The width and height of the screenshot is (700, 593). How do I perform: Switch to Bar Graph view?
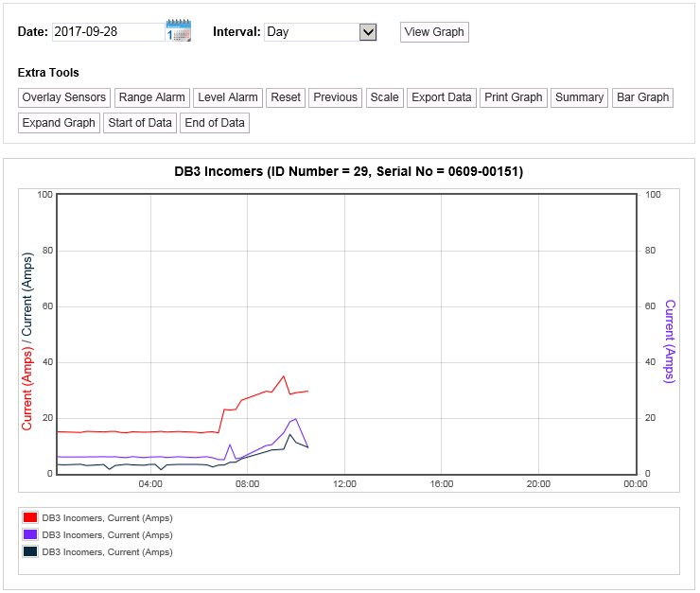click(x=642, y=97)
